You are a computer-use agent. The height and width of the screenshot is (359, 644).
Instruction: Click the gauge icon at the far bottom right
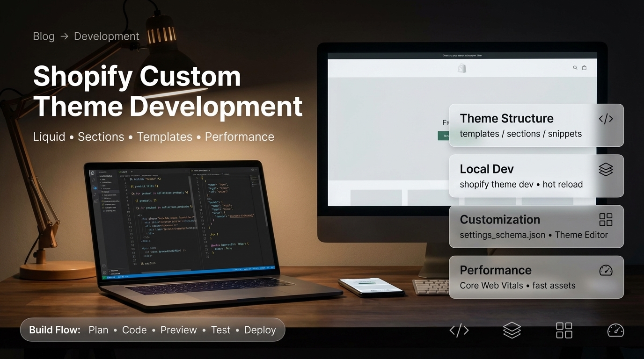click(x=615, y=330)
